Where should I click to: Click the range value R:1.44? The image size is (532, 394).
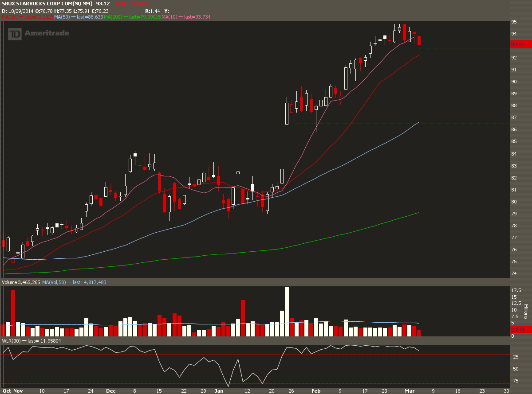[153, 11]
